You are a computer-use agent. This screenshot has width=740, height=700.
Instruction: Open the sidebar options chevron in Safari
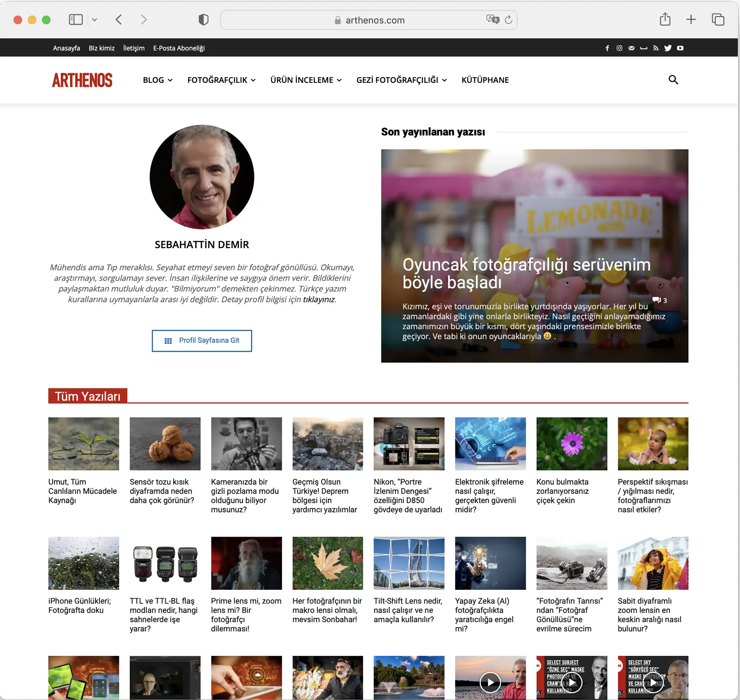[x=94, y=20]
